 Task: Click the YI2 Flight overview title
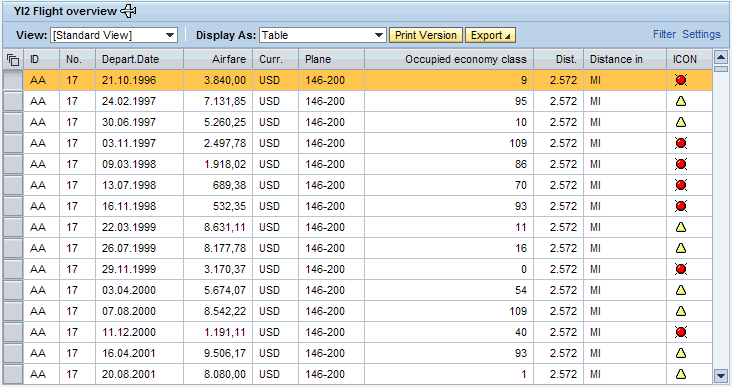pyautogui.click(x=65, y=11)
